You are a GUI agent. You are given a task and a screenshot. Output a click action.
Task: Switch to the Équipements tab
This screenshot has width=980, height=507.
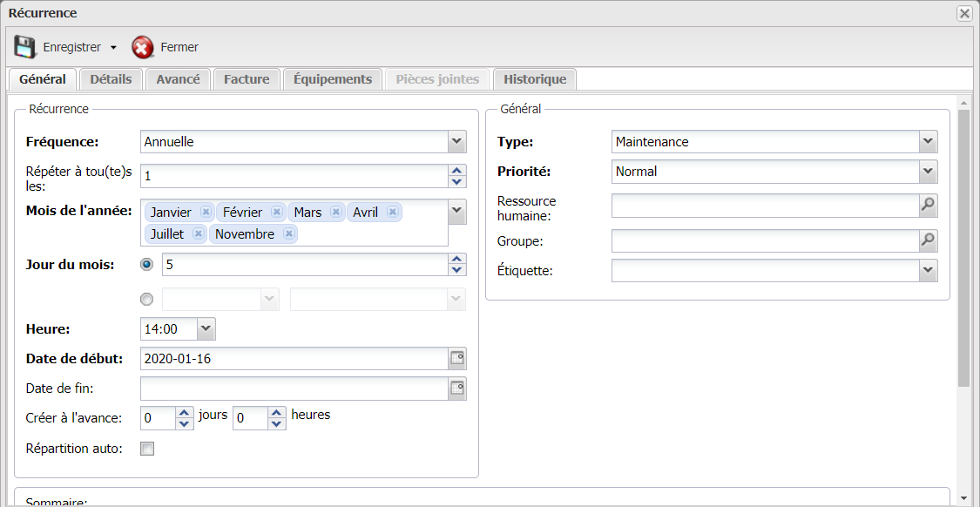click(x=333, y=79)
